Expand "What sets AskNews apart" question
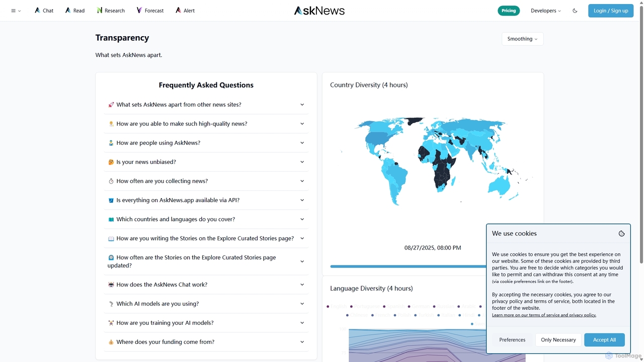This screenshot has width=644, height=362. tap(206, 105)
